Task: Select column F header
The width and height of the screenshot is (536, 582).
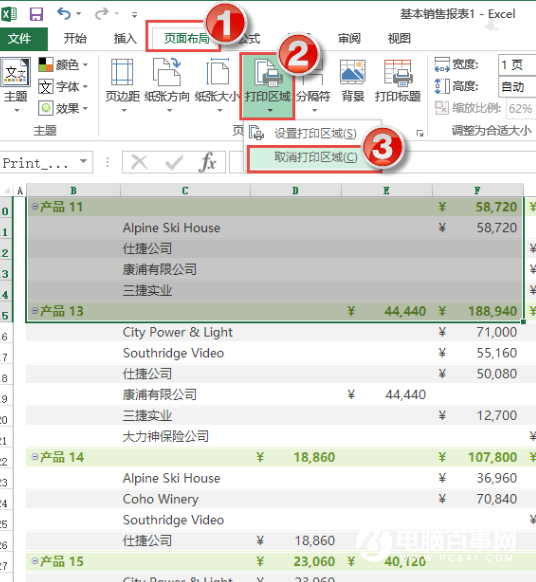Action: (477, 191)
